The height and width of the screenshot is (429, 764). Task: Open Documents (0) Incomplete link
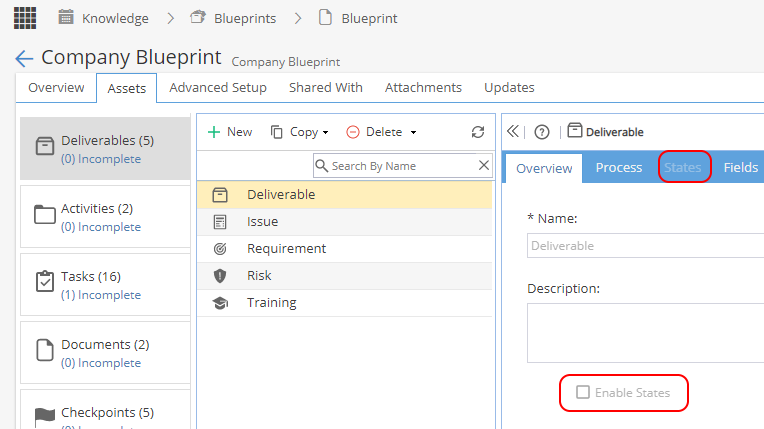(x=101, y=363)
